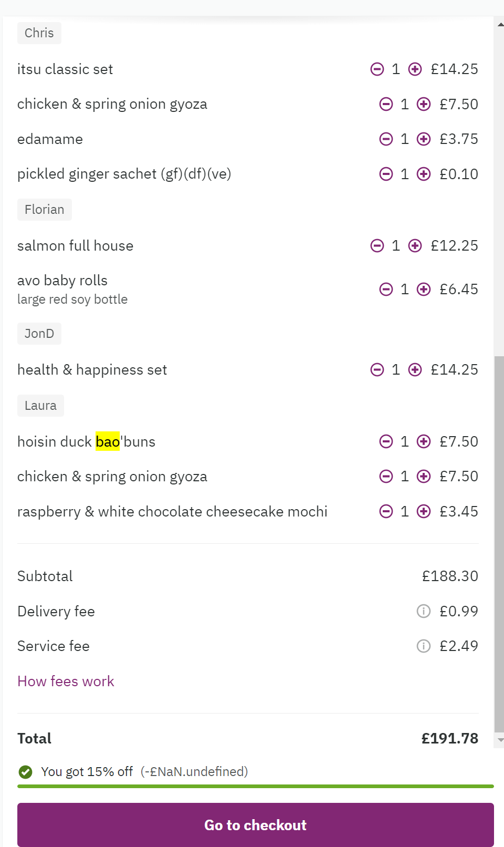This screenshot has height=847, width=504.
Task: Add one more edamame
Action: pos(424,139)
